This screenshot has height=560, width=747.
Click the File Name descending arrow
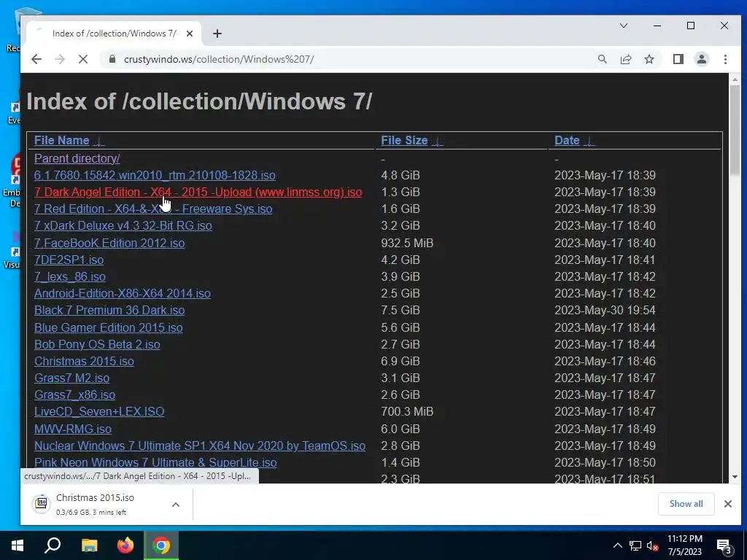pyautogui.click(x=98, y=141)
